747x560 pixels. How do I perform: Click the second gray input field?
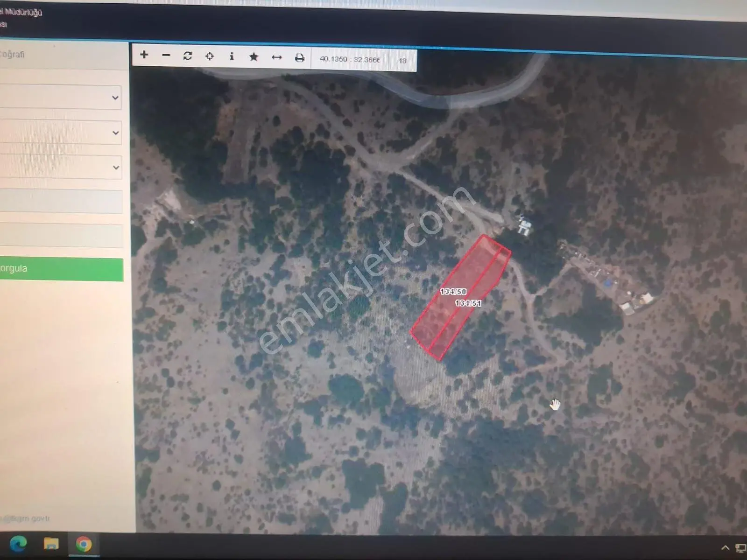[x=61, y=236]
